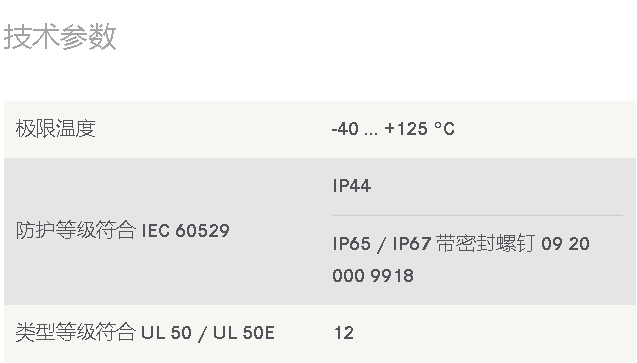Image resolution: width=637 pixels, height=363 pixels.
Task: Click the slash between IP65 and IP67
Action: point(381,245)
